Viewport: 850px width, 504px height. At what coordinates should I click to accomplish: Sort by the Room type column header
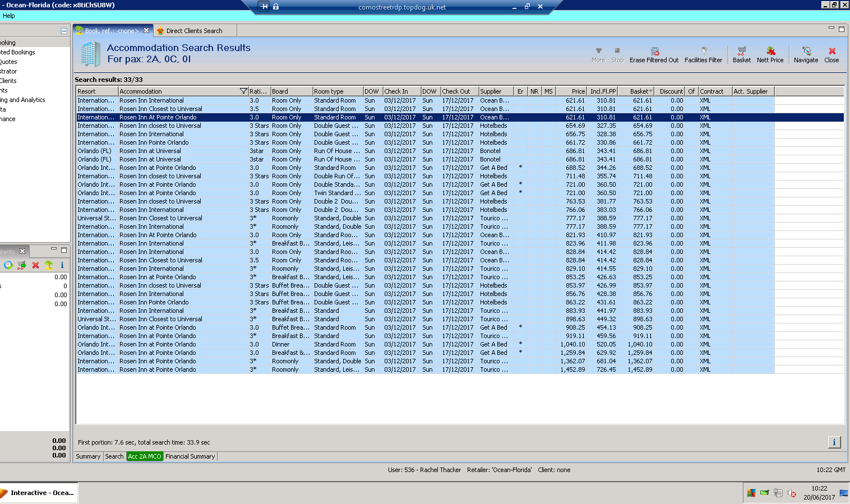338,91
